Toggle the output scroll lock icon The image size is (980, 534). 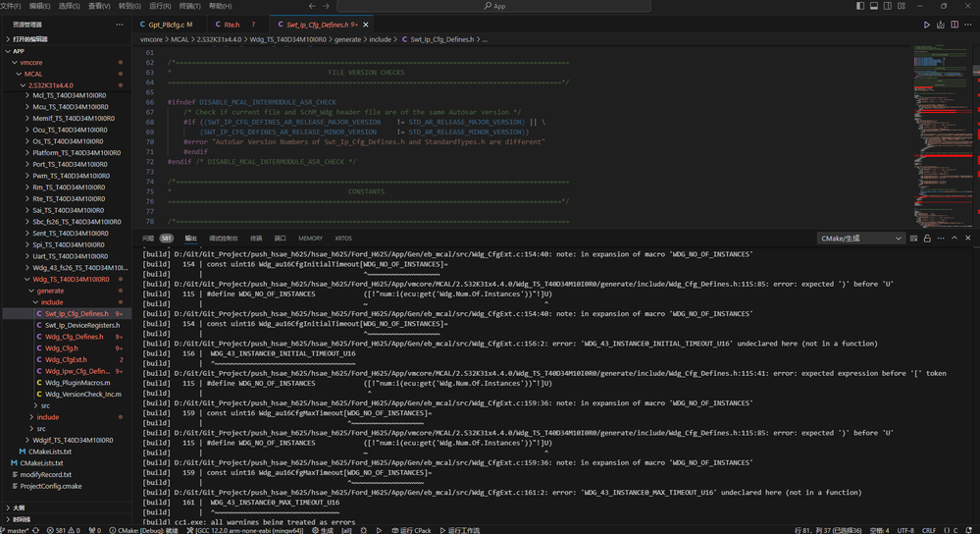pyautogui.click(x=927, y=239)
